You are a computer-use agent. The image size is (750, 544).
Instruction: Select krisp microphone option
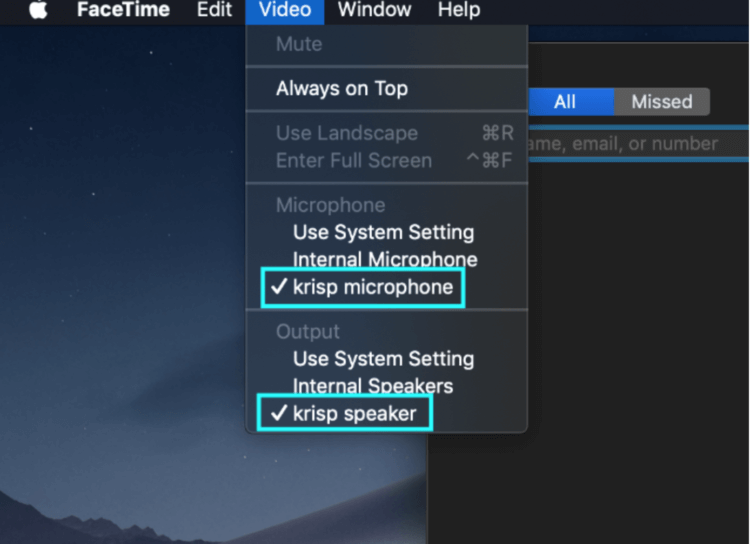386,287
